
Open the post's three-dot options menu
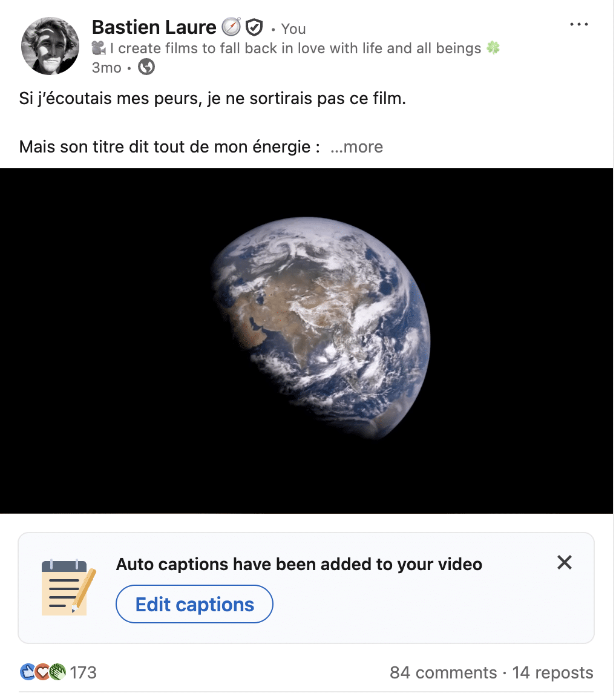(578, 25)
